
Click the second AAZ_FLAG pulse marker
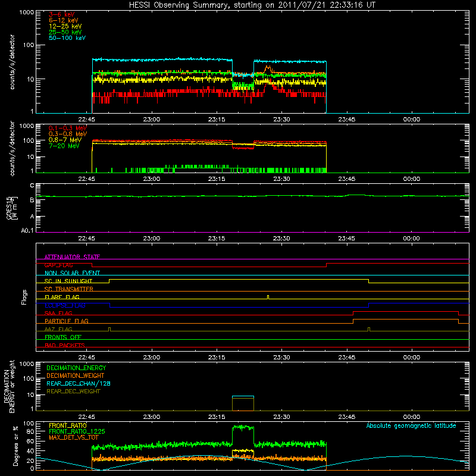pyautogui.click(x=369, y=329)
